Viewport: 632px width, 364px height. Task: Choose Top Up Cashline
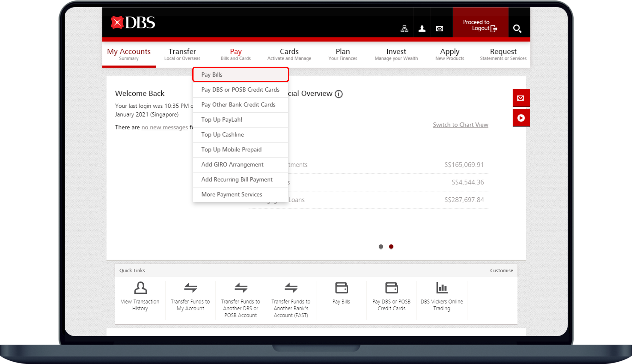[x=240, y=135]
